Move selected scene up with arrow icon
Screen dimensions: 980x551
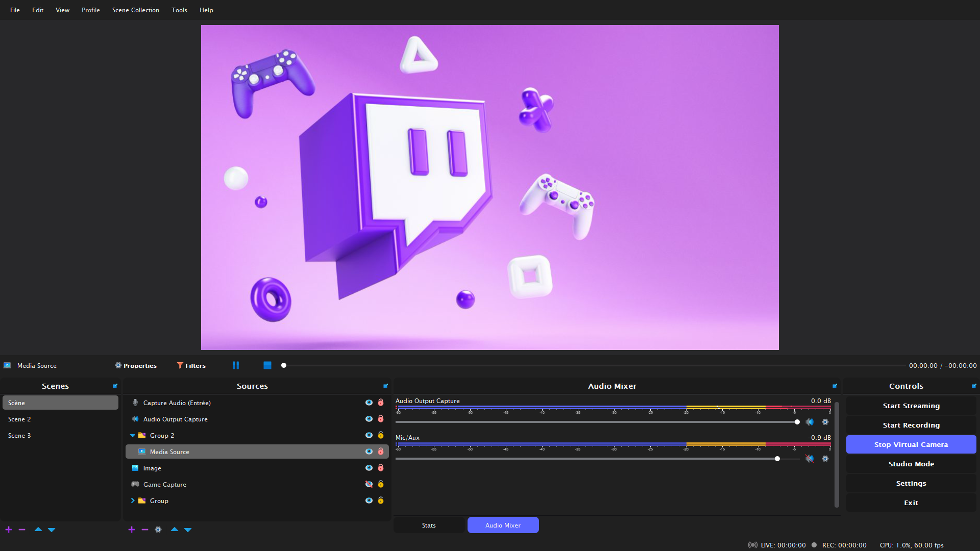38,530
